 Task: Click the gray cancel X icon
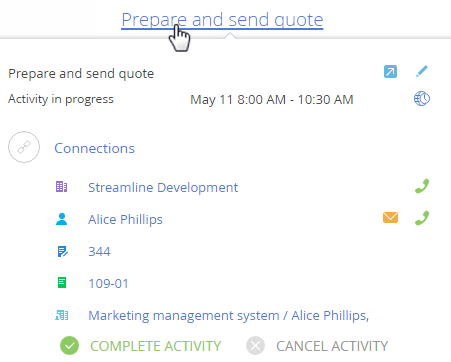(255, 346)
